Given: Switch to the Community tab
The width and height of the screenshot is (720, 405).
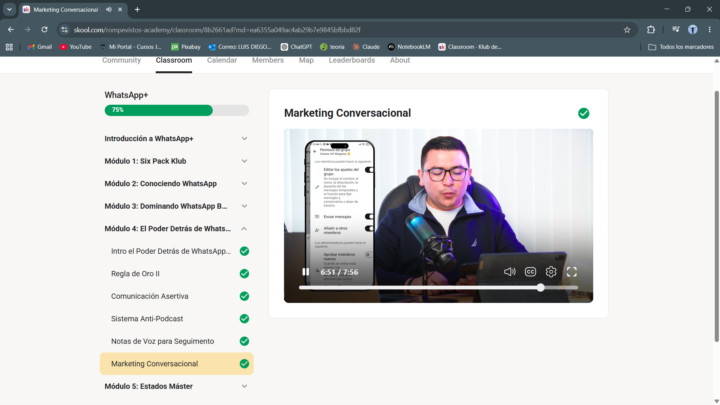Looking at the screenshot, I should pyautogui.click(x=121, y=60).
